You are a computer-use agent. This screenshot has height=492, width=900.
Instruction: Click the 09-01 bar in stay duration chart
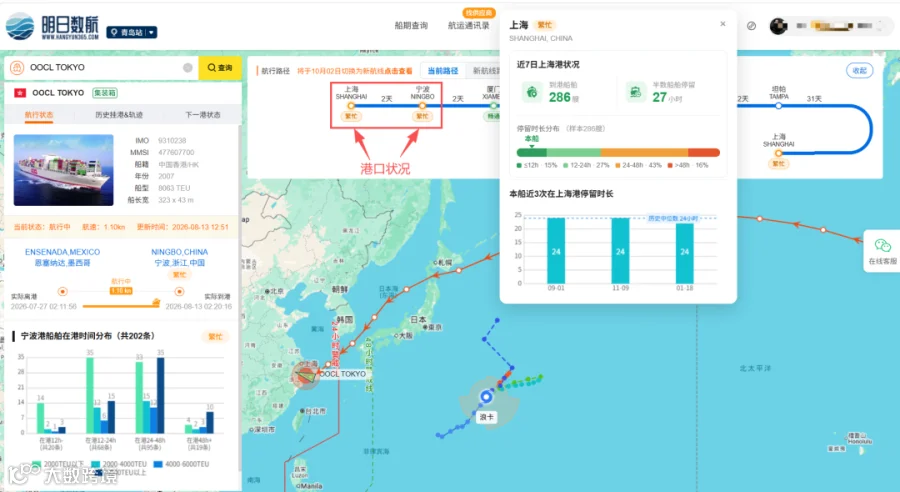tap(556, 251)
